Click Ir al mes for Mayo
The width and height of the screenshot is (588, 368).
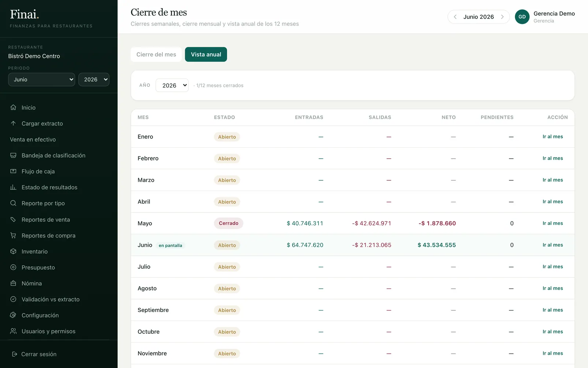pyautogui.click(x=553, y=223)
